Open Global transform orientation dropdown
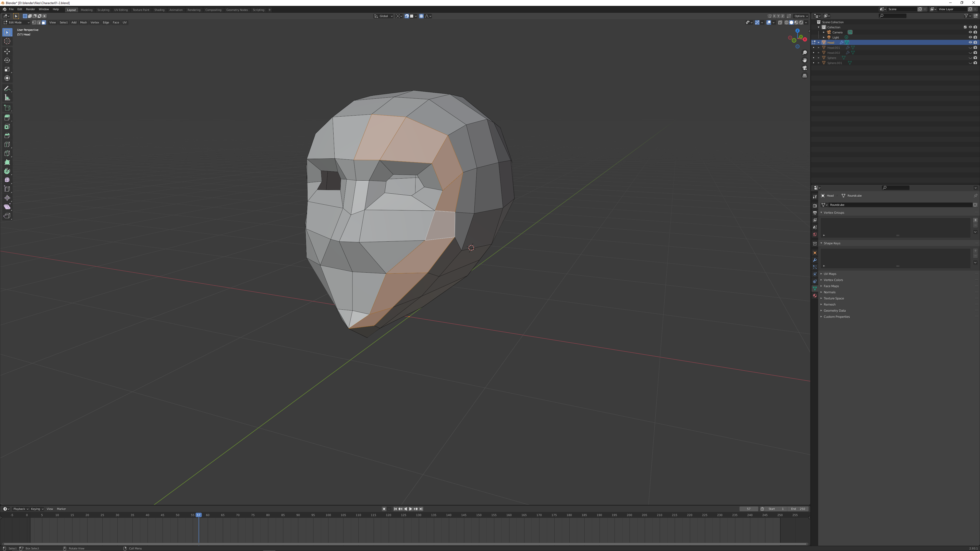This screenshot has height=551, width=980. (x=384, y=16)
